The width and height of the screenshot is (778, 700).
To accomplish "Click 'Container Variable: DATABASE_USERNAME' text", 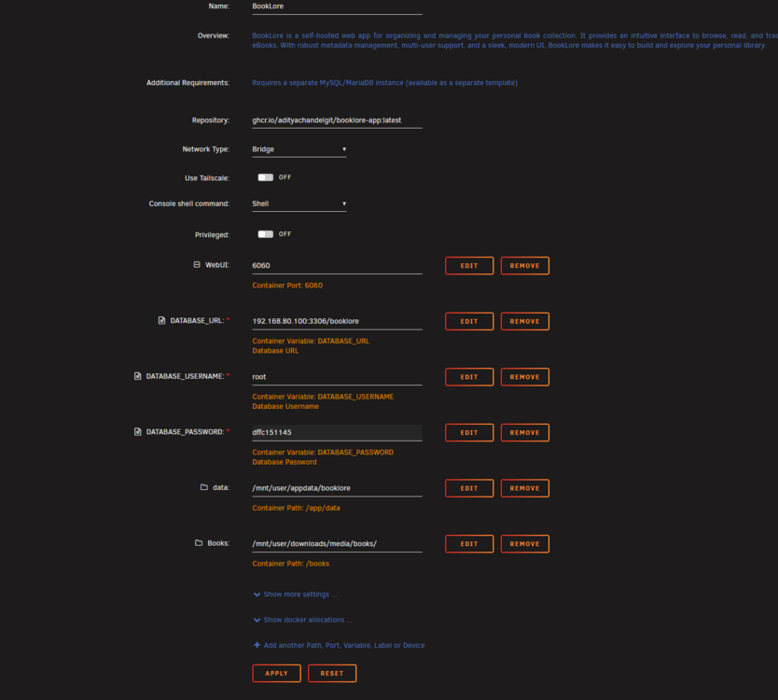I will [323, 396].
